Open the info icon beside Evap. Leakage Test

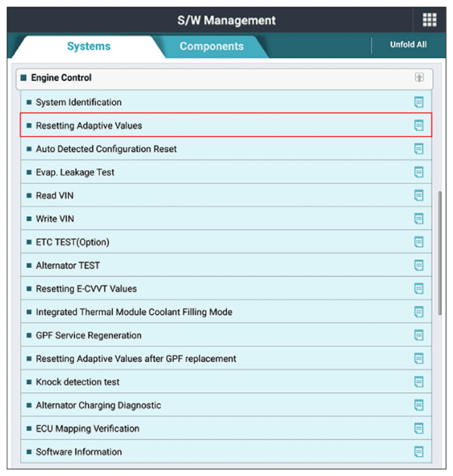tap(419, 172)
